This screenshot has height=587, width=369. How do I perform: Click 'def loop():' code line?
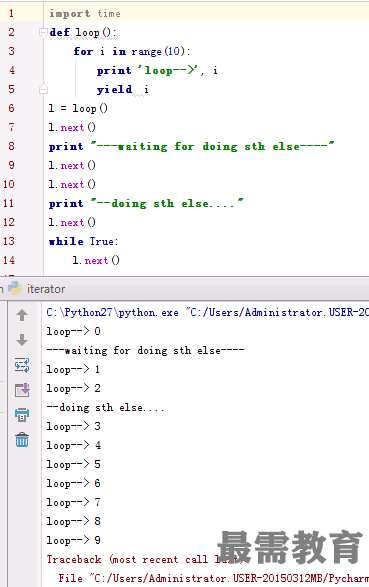83,33
